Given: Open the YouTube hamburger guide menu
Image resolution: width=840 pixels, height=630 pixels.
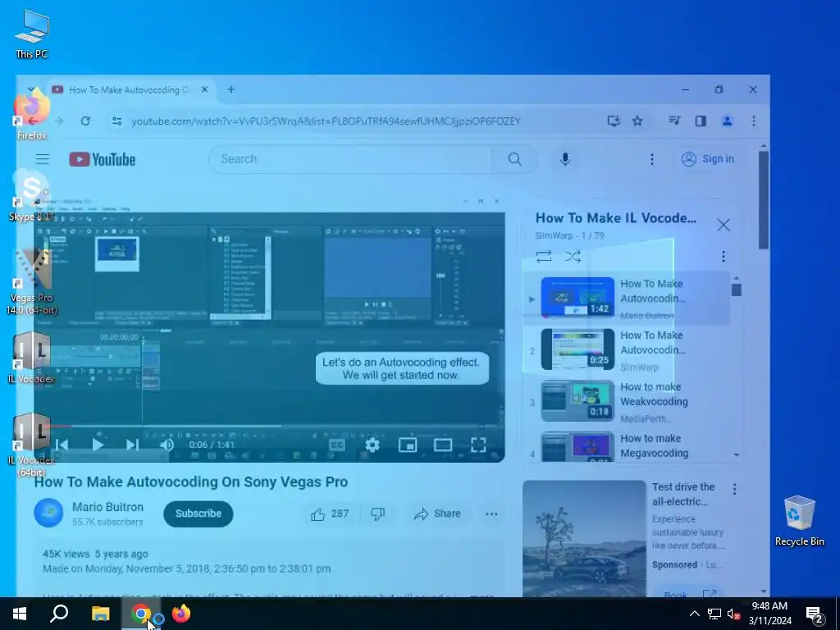Looking at the screenshot, I should [43, 159].
